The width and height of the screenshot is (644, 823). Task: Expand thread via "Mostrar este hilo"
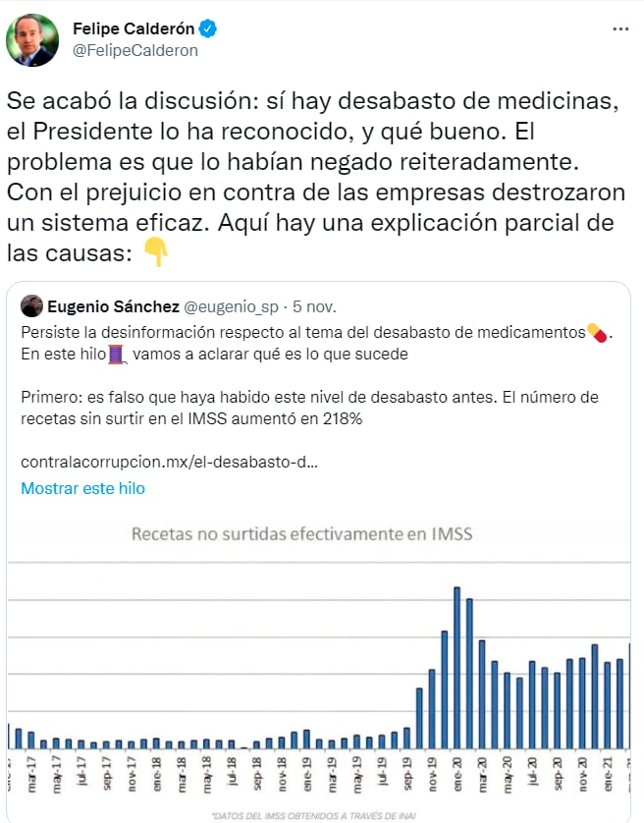tap(82, 488)
